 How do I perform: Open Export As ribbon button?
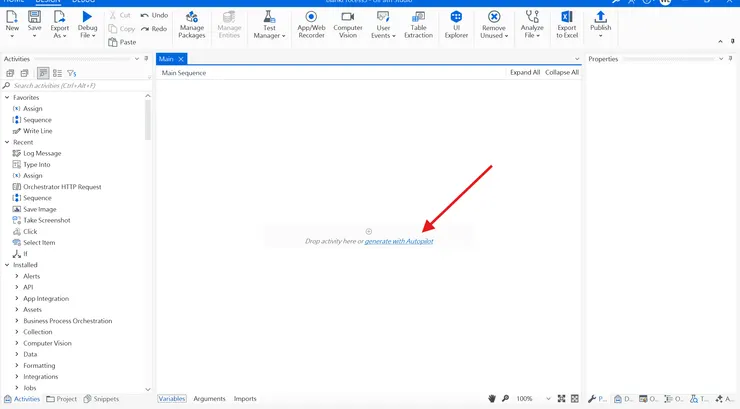(59, 24)
